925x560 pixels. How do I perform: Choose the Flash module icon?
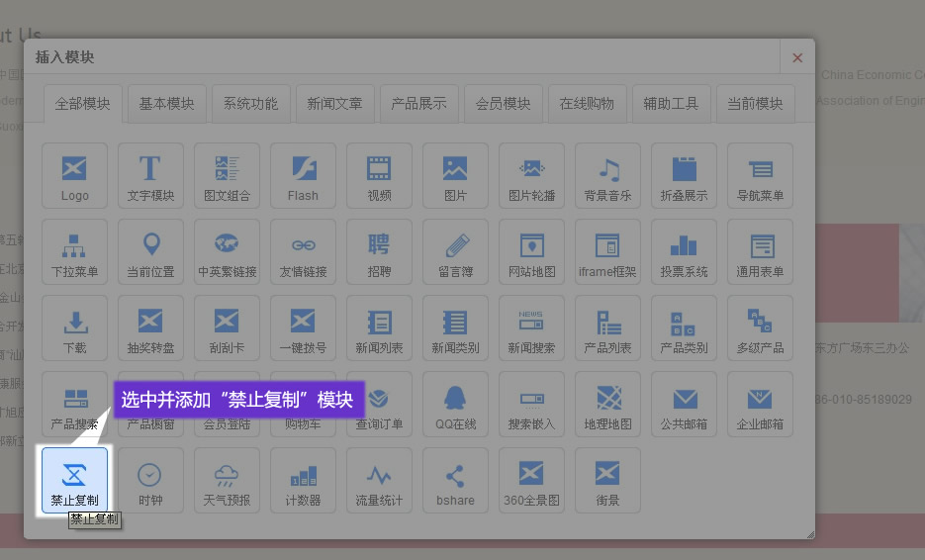pyautogui.click(x=303, y=175)
